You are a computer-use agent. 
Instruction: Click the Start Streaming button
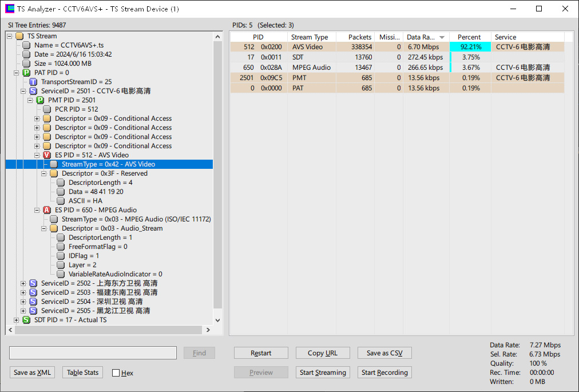[323, 373]
